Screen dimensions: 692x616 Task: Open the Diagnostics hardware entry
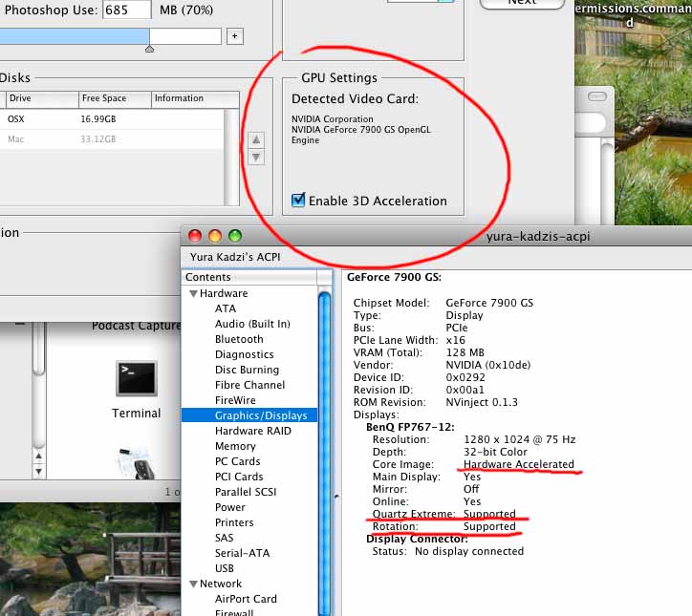(x=244, y=354)
